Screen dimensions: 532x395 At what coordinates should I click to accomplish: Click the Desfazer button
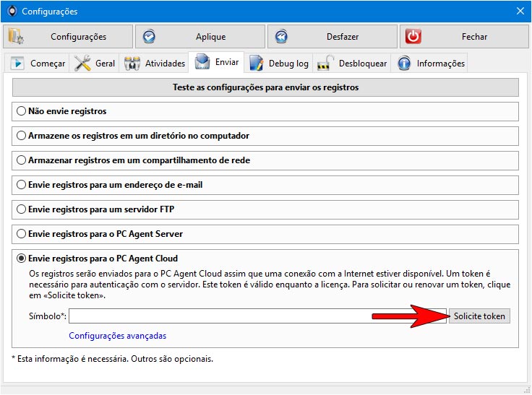(x=332, y=37)
